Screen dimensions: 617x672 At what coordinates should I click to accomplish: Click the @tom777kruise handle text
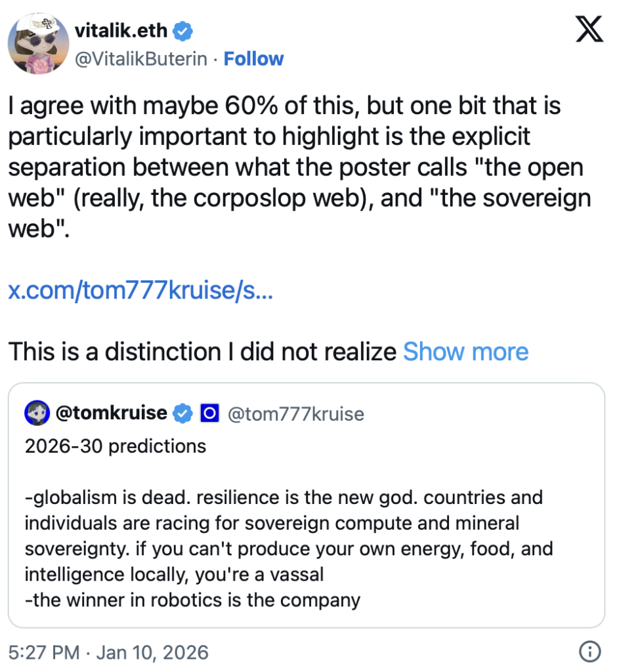tap(295, 413)
